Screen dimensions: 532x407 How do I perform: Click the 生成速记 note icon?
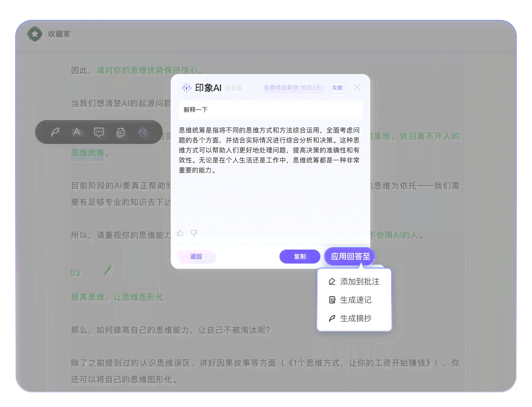332,300
